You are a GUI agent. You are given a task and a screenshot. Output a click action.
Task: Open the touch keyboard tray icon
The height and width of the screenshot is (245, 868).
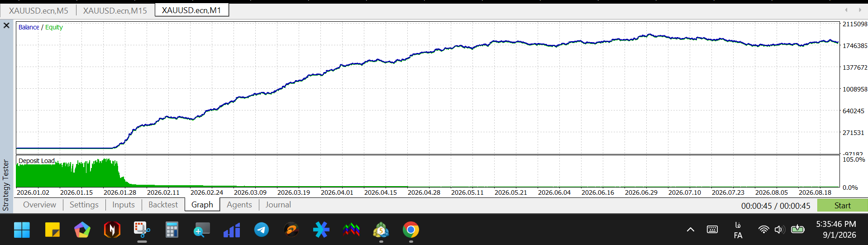pyautogui.click(x=712, y=230)
